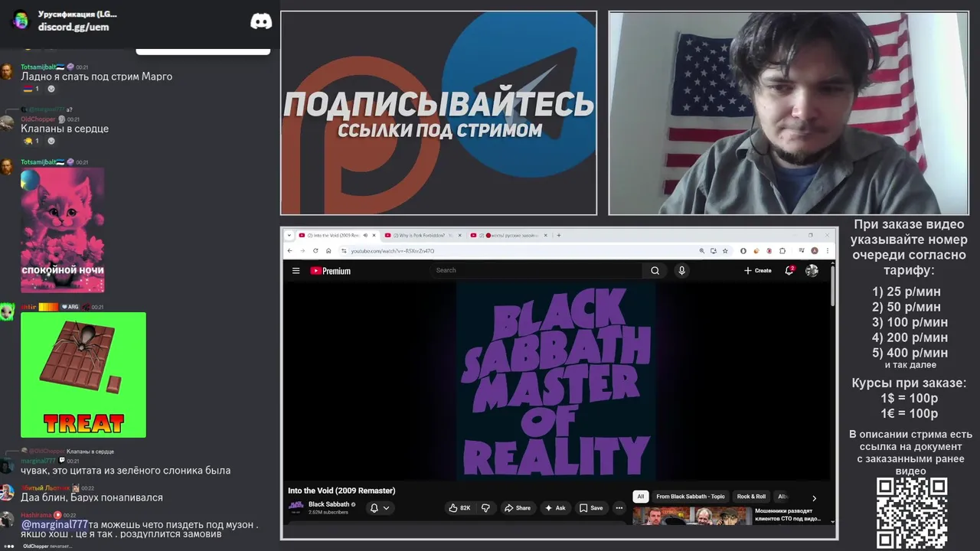Image resolution: width=980 pixels, height=551 pixels.
Task: Go back in the browser
Action: pos(289,251)
